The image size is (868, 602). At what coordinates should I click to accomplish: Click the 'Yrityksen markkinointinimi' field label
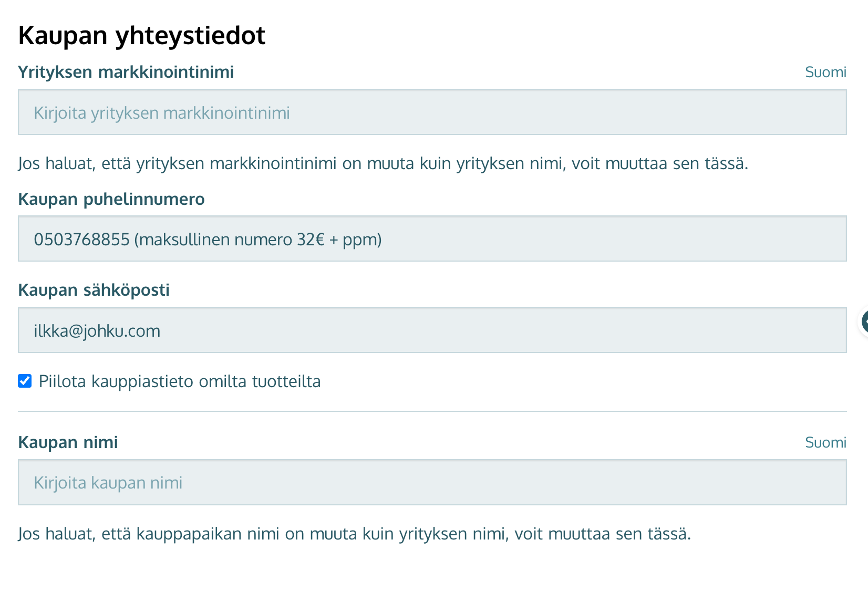click(126, 72)
